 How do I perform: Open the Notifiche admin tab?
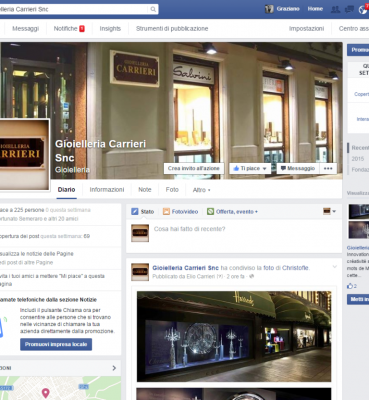click(x=69, y=29)
